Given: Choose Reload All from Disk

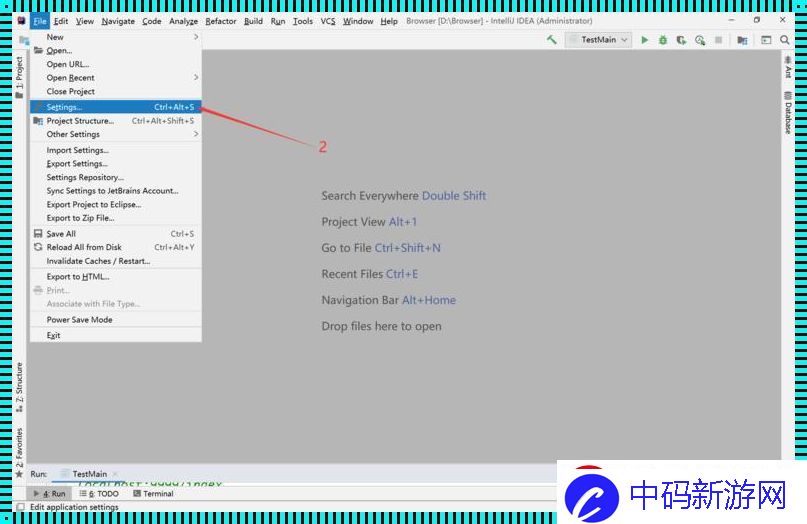Looking at the screenshot, I should pos(116,248).
